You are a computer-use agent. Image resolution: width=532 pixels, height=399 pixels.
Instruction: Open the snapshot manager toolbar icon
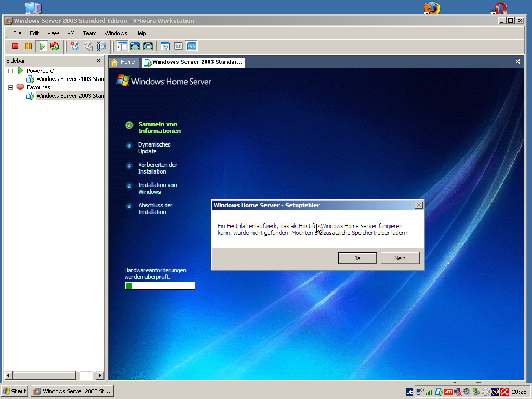(101, 46)
